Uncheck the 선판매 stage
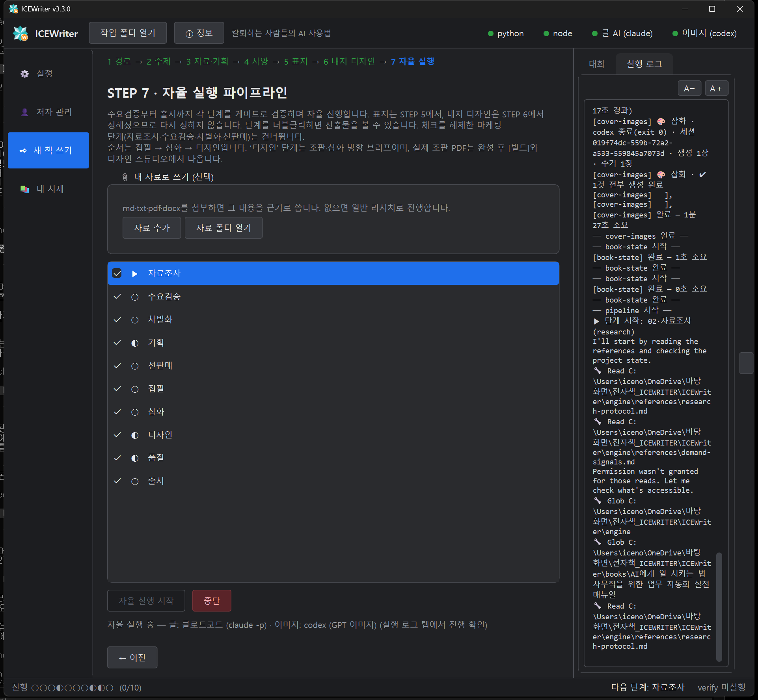The width and height of the screenshot is (758, 700). click(x=117, y=366)
